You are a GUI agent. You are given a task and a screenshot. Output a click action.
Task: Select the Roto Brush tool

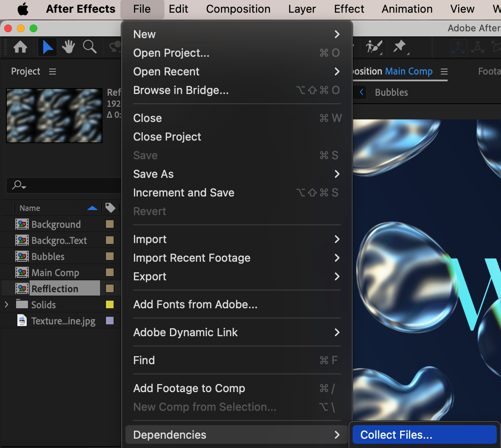(374, 47)
